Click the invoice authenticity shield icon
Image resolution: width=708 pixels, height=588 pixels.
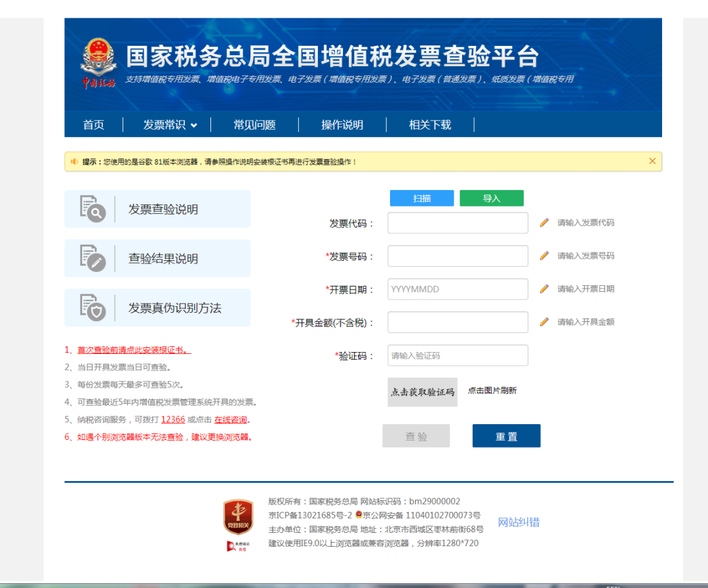tap(92, 307)
